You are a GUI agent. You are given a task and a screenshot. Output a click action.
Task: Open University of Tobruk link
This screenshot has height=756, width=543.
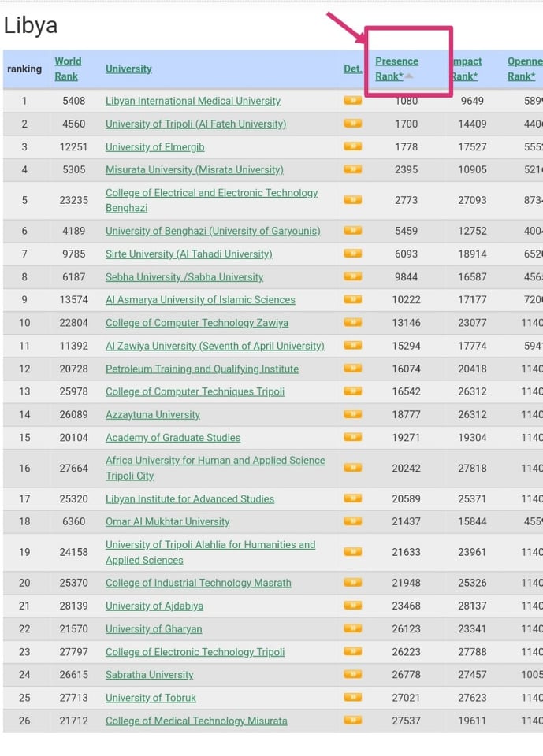click(151, 698)
